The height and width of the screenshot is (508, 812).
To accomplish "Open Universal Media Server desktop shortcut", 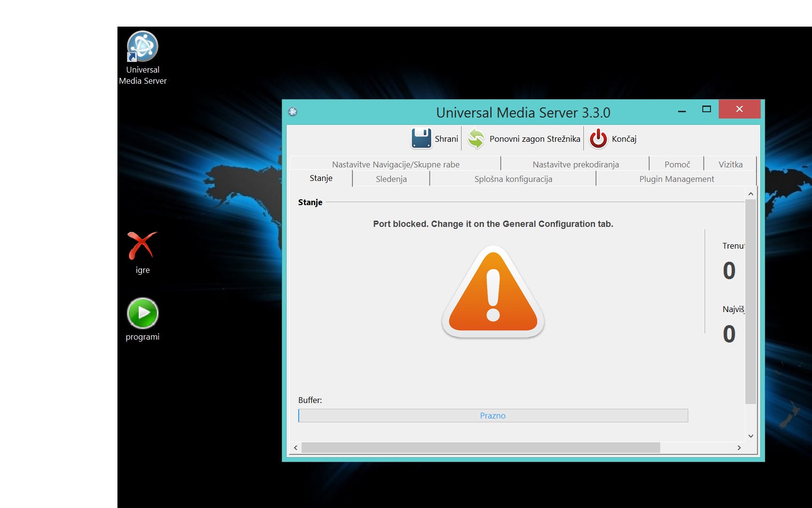I will 143,58.
